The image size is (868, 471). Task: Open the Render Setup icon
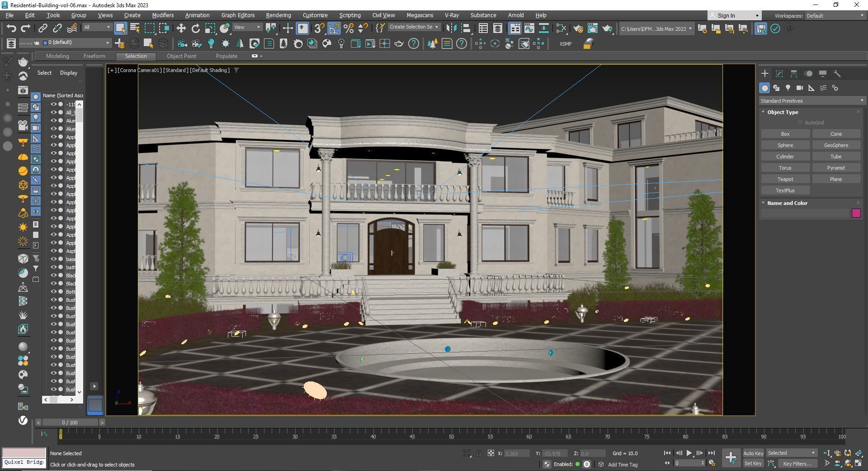[x=578, y=29]
